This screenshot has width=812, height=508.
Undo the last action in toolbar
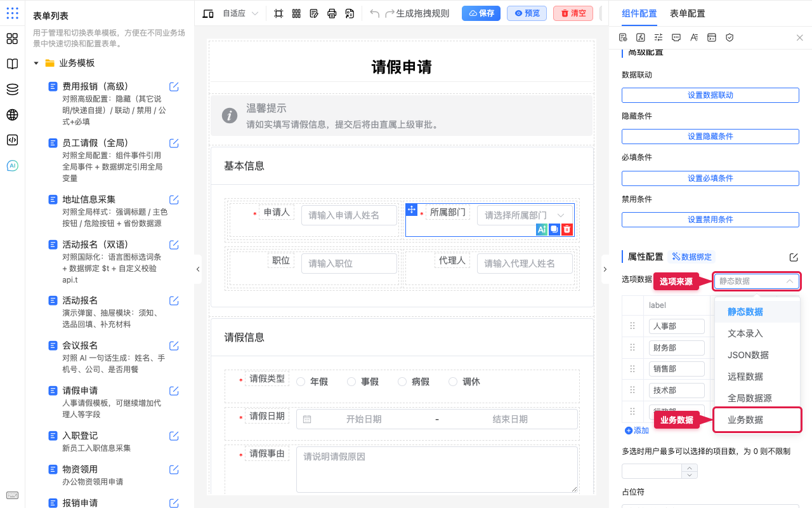click(374, 13)
